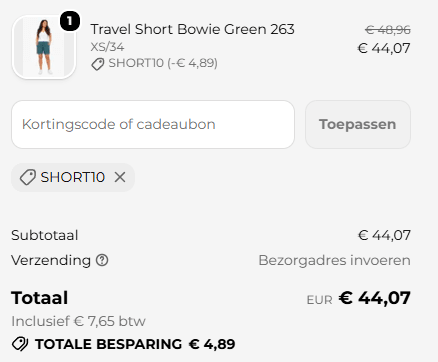Click the SHORT10 applied code chip label

click(x=73, y=177)
